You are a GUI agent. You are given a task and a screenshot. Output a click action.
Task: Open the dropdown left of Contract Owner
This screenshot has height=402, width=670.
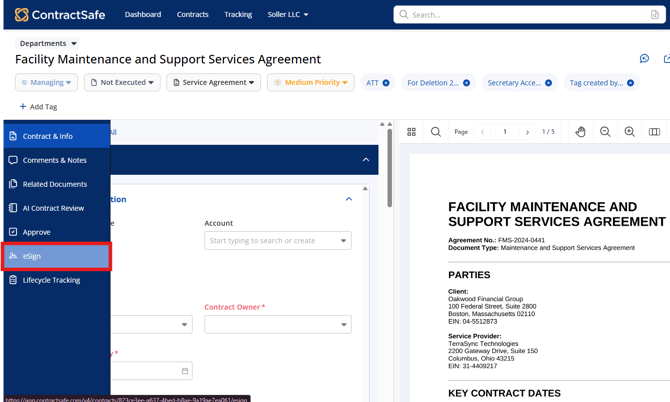151,324
